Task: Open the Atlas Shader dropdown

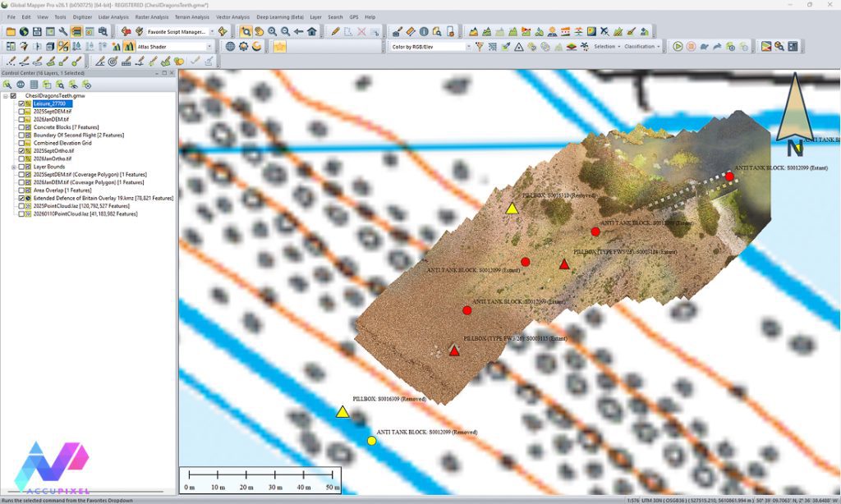Action: 209,45
